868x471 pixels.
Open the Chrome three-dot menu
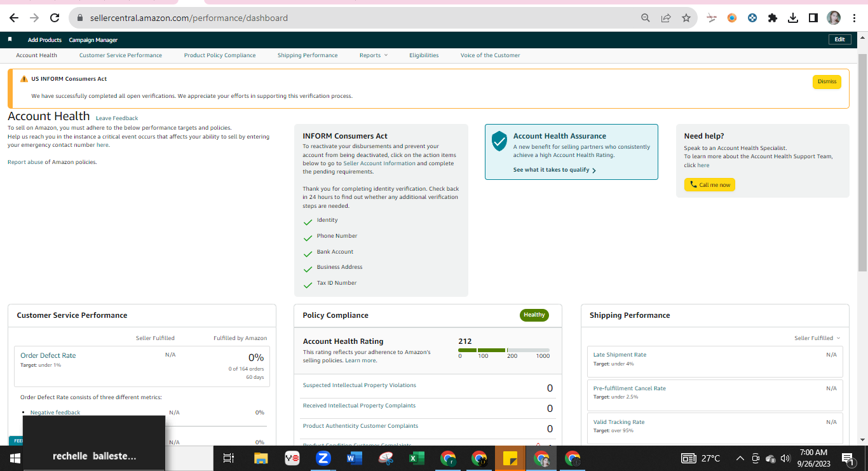tap(853, 18)
